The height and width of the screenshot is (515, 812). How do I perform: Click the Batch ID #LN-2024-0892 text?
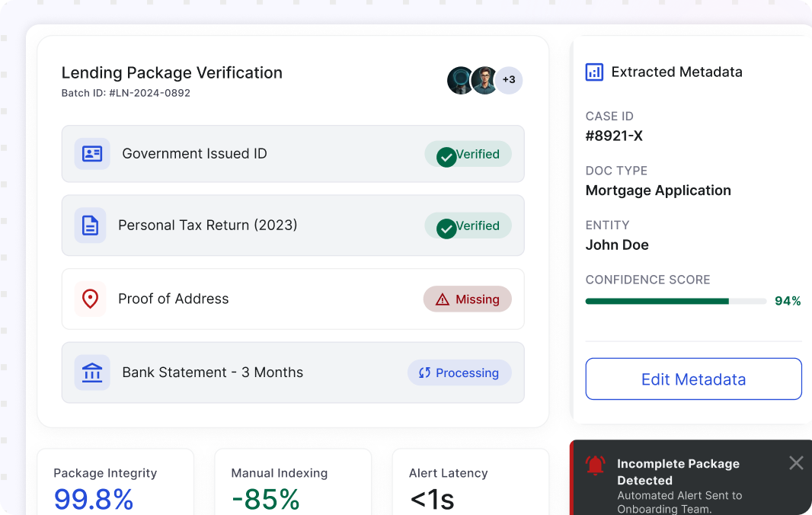tap(126, 93)
